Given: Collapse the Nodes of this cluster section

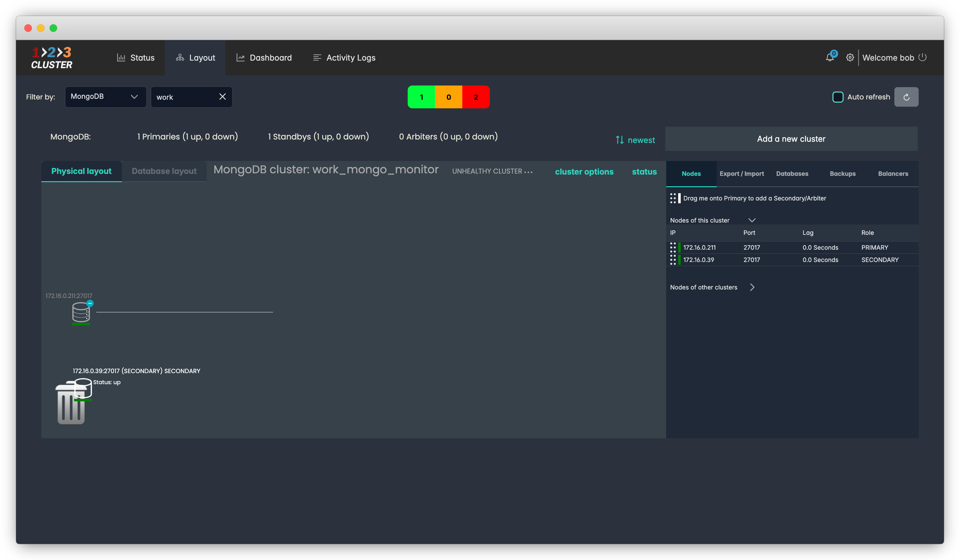Looking at the screenshot, I should (752, 220).
